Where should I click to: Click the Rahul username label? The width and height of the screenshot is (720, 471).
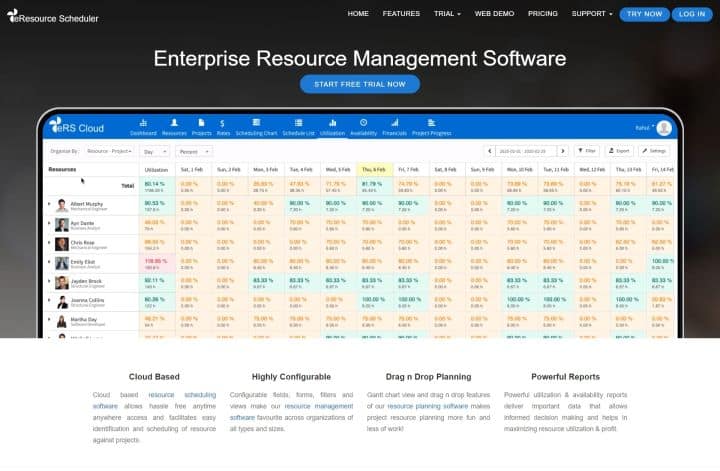[642, 128]
